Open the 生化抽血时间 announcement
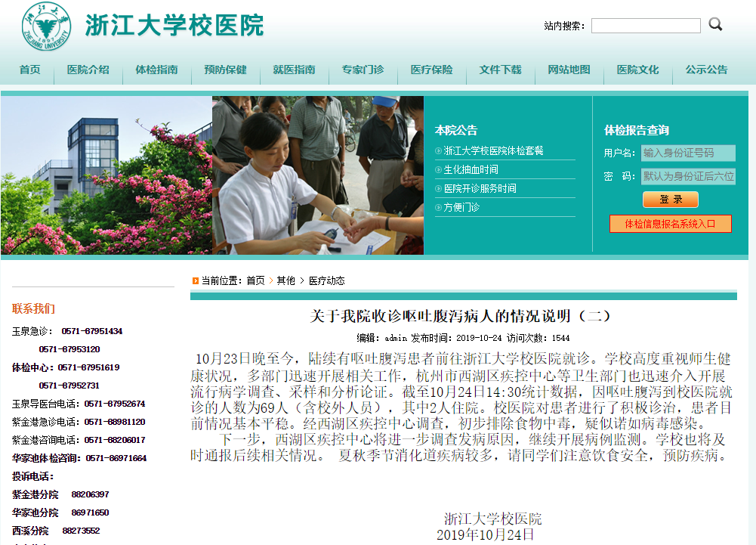Image resolution: width=756 pixels, height=545 pixels. point(471,170)
